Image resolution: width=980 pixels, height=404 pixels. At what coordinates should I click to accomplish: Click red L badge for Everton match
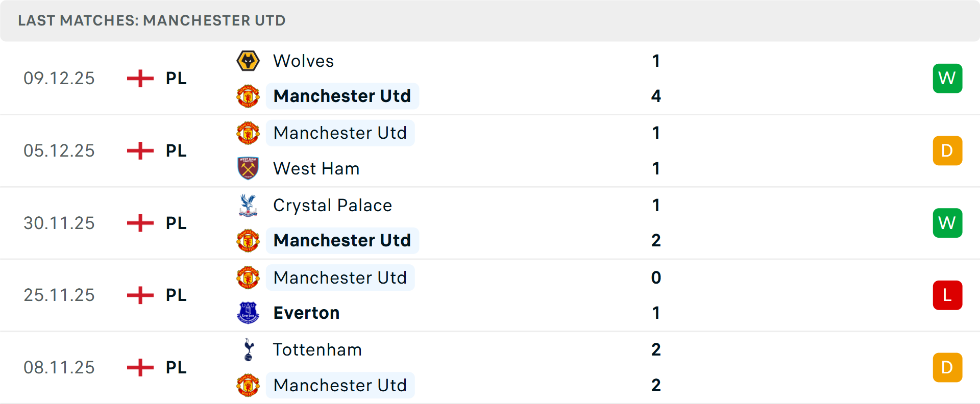tap(947, 295)
